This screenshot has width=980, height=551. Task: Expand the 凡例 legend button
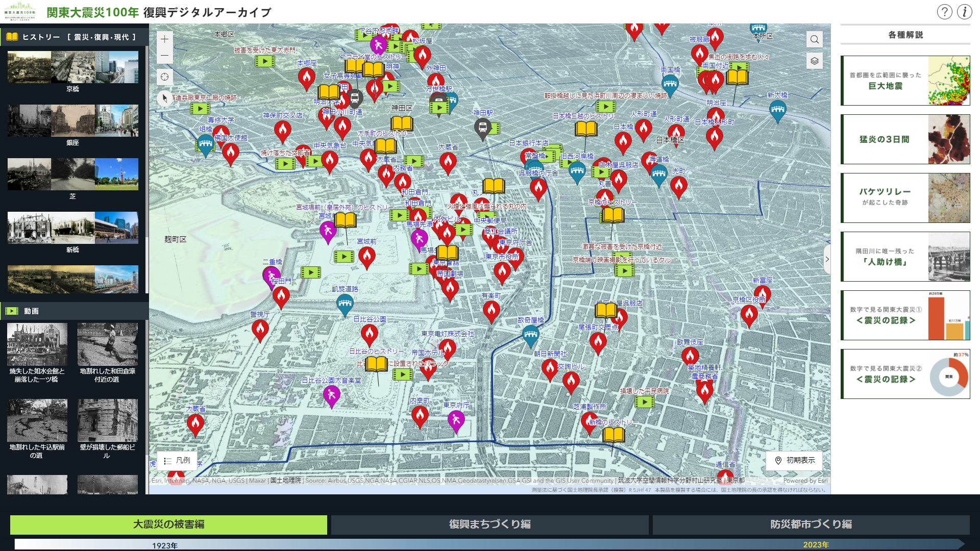pos(177,460)
